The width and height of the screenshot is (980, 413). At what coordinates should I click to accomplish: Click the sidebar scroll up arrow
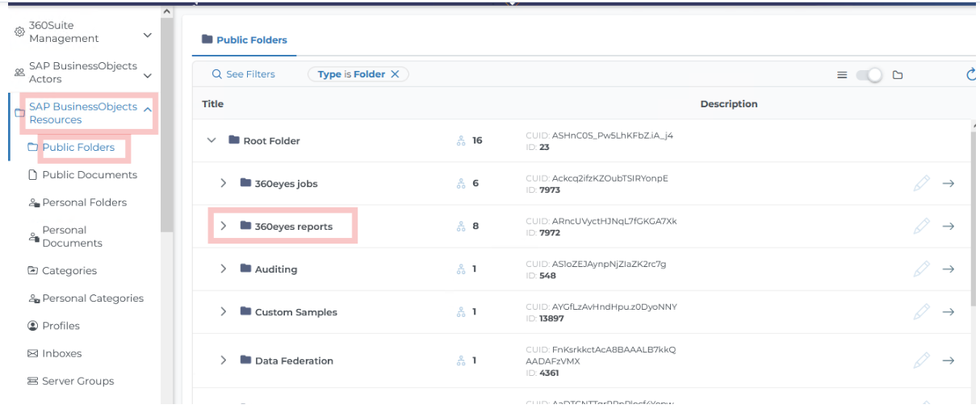click(x=167, y=11)
